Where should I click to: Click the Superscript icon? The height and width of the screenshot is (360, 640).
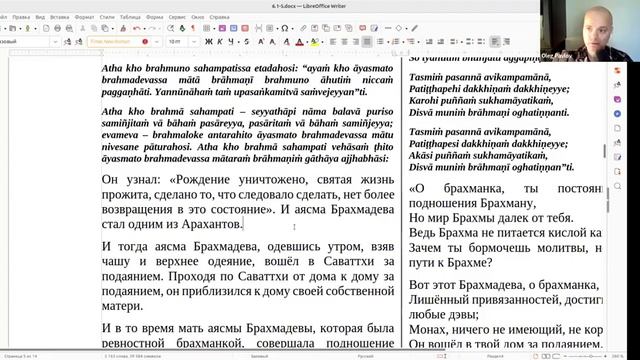pyautogui.click(x=260, y=42)
